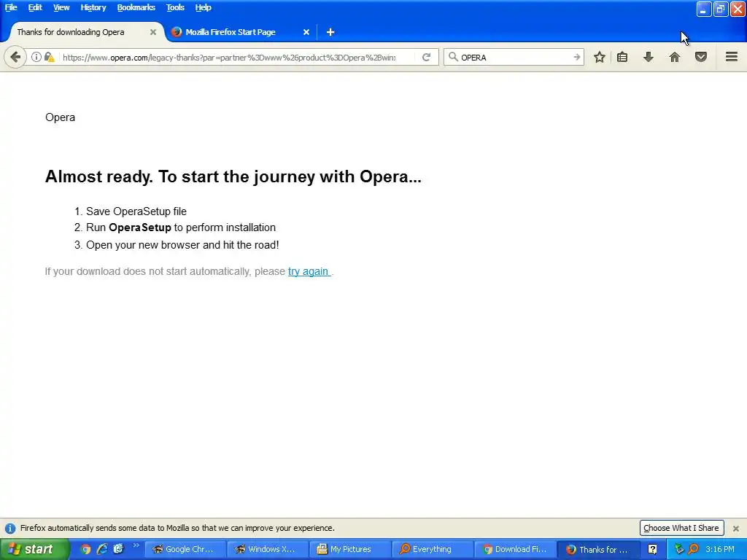The height and width of the screenshot is (560, 747).
Task: Save page to Pocket
Action: [701, 57]
